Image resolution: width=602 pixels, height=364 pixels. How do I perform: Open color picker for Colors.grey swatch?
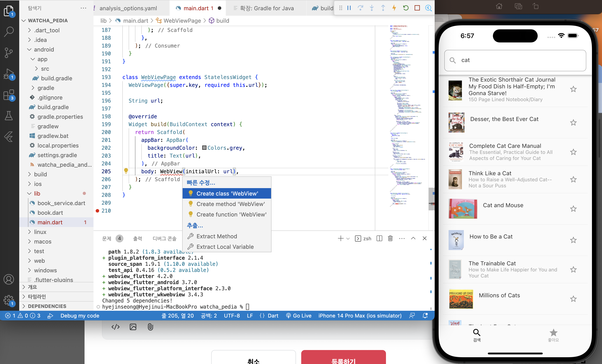coord(204,148)
